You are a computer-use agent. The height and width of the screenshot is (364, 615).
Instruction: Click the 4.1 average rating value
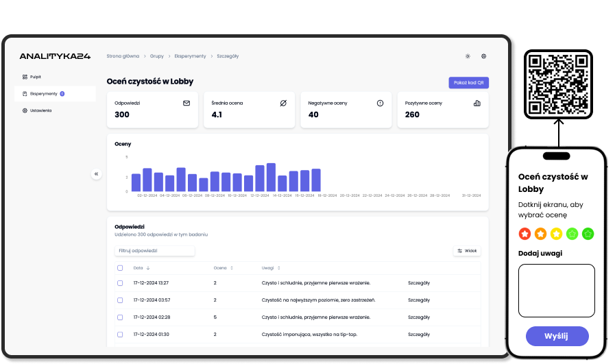(217, 114)
